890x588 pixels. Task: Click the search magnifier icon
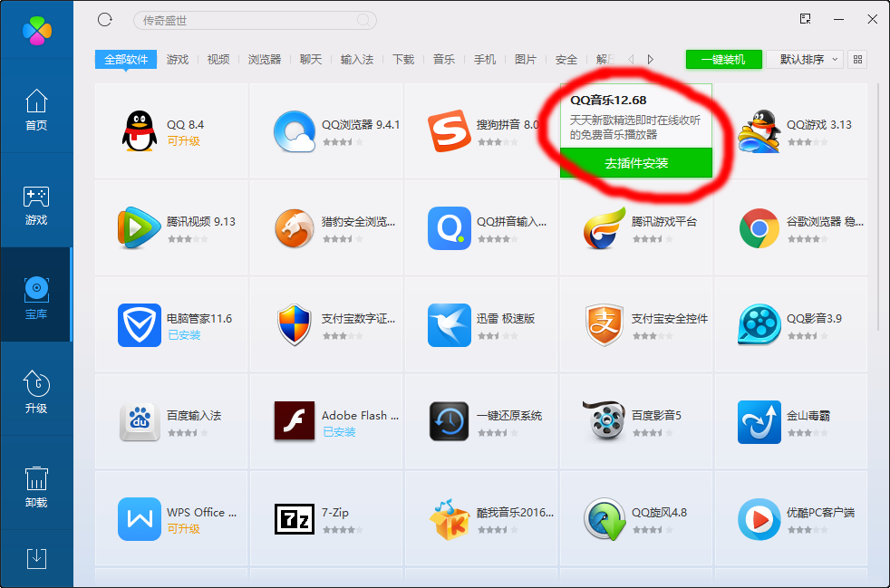point(363,21)
